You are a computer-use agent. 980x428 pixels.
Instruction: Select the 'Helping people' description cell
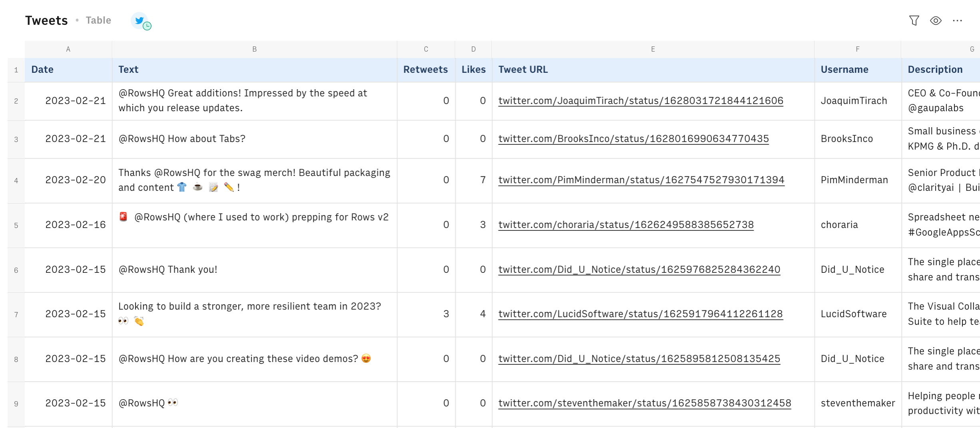click(941, 404)
